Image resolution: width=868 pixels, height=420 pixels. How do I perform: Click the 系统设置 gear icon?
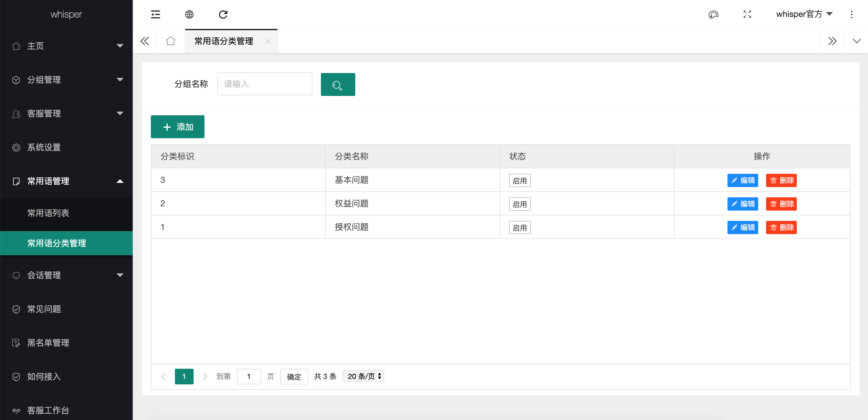coord(16,147)
